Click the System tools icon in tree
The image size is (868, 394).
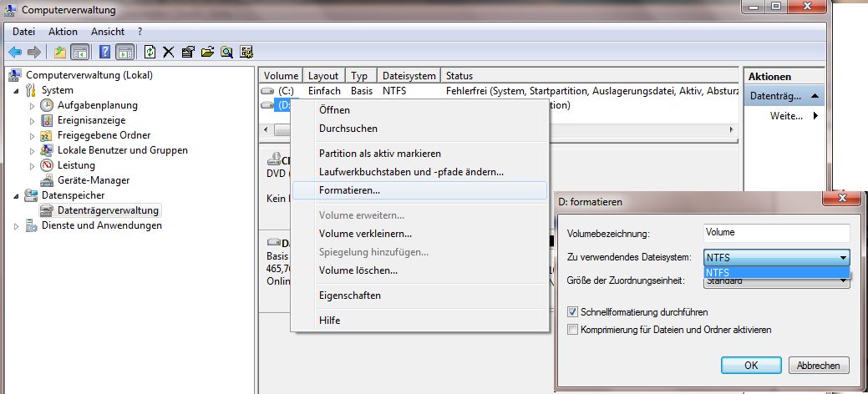(32, 90)
